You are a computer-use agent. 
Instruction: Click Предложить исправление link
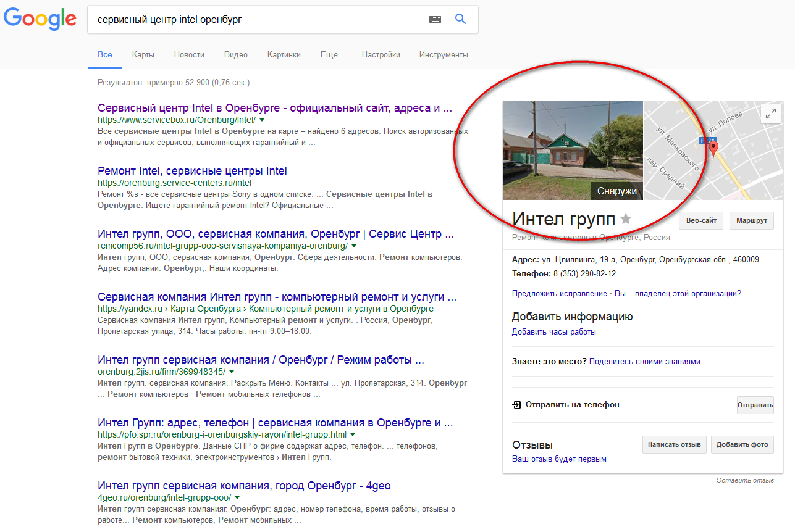(x=560, y=293)
